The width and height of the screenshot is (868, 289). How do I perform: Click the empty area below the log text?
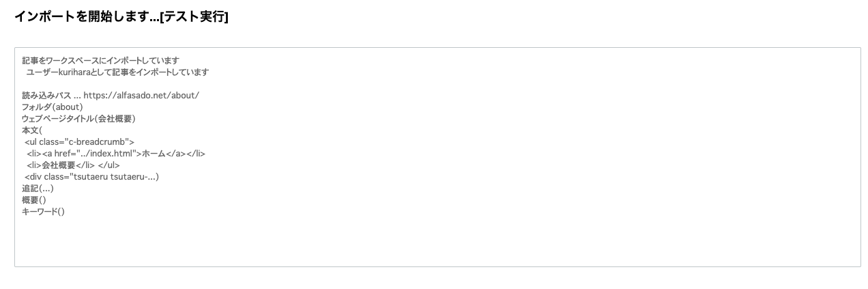click(x=437, y=243)
